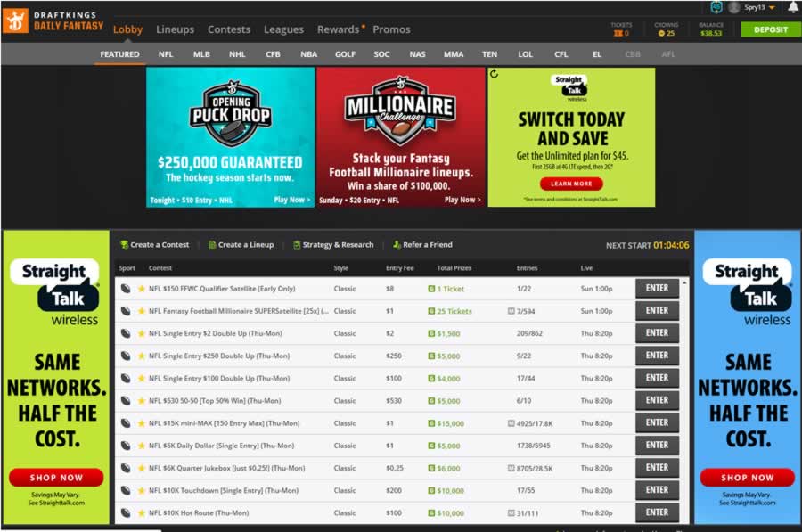The image size is (802, 532).
Task: Click multi-entry icon on $6K Quarter Jukebox row
Action: [x=511, y=468]
